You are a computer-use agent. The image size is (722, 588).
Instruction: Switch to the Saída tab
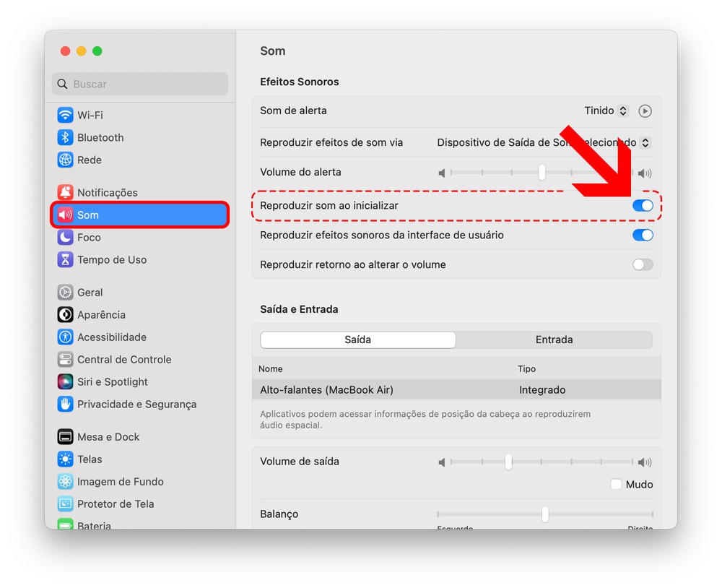point(358,340)
